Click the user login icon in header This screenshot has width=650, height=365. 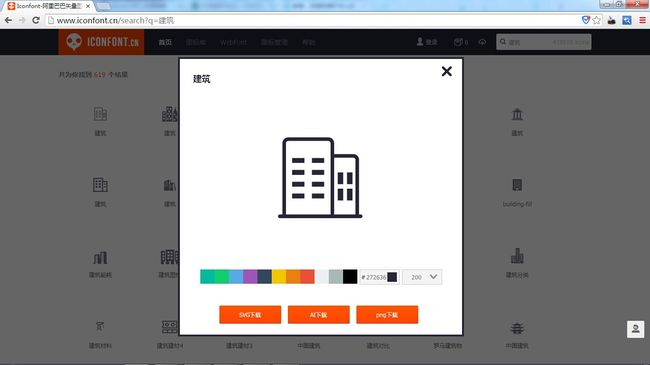420,41
